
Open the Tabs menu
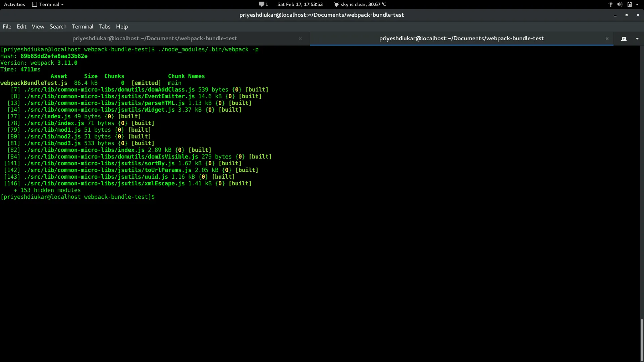click(104, 26)
